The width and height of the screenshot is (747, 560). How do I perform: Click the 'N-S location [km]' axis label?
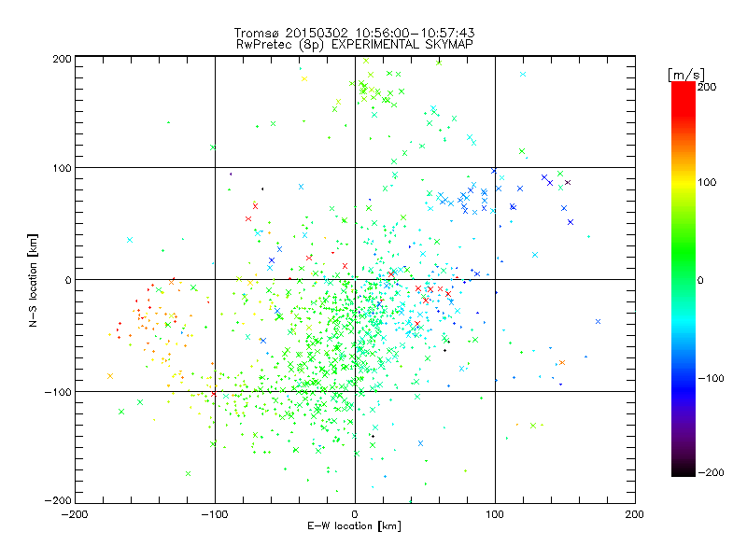click(x=33, y=280)
